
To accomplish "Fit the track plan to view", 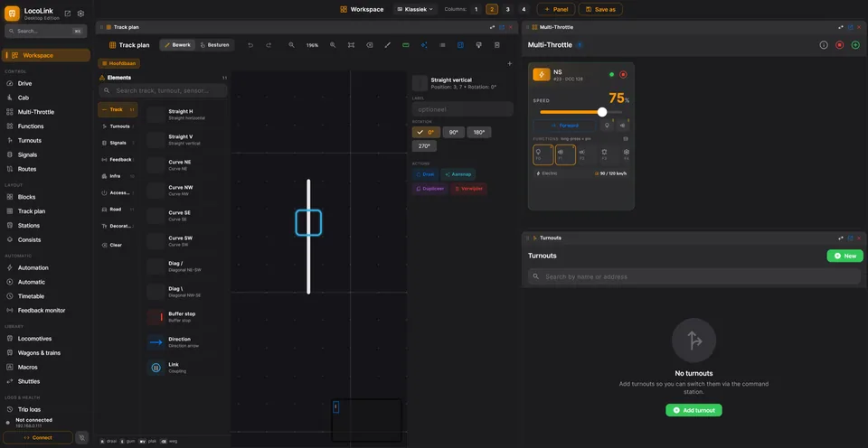I will [351, 45].
